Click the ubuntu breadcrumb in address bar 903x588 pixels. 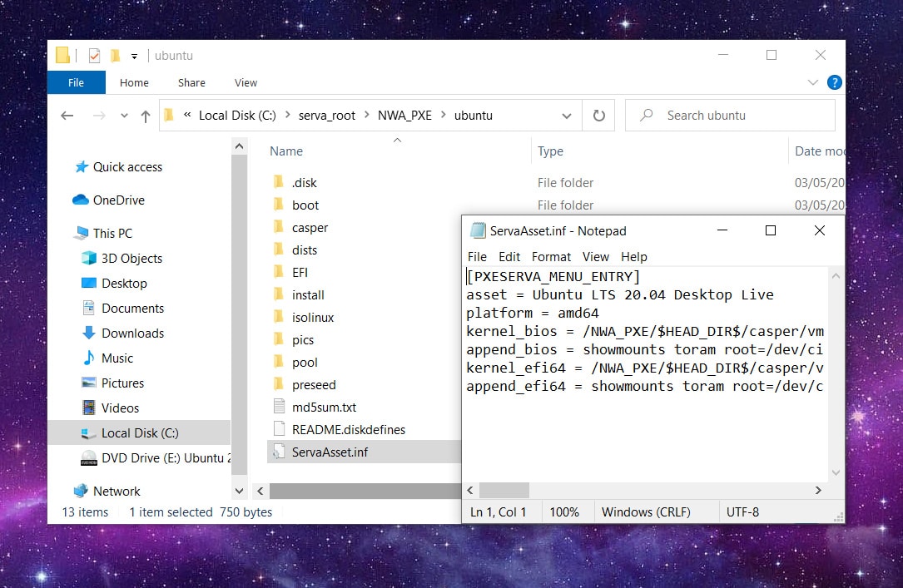point(474,116)
